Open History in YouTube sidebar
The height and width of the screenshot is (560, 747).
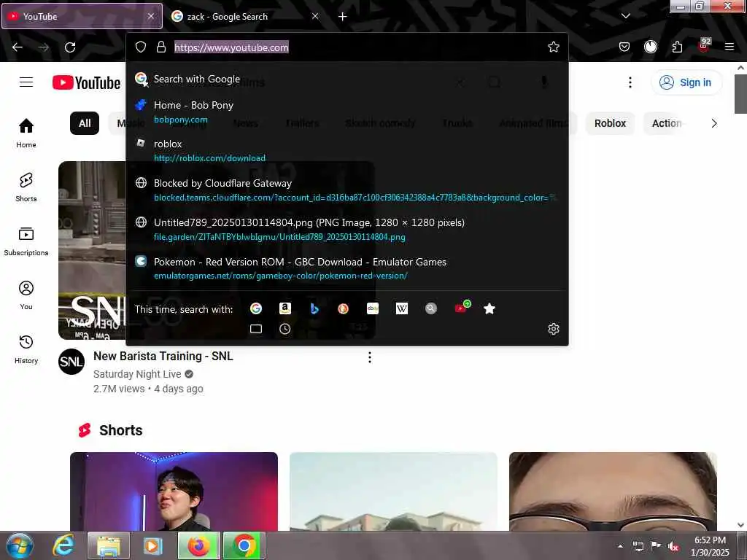tap(26, 349)
